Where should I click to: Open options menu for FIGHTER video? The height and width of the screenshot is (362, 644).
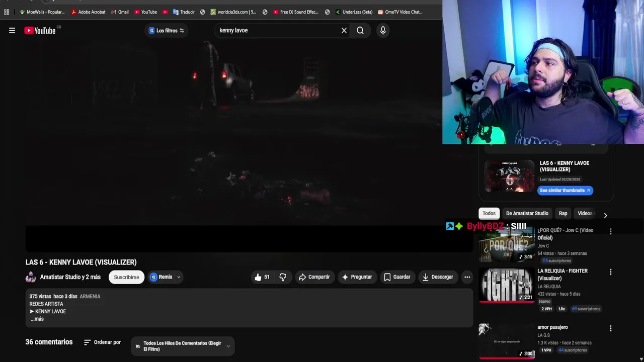click(x=611, y=272)
